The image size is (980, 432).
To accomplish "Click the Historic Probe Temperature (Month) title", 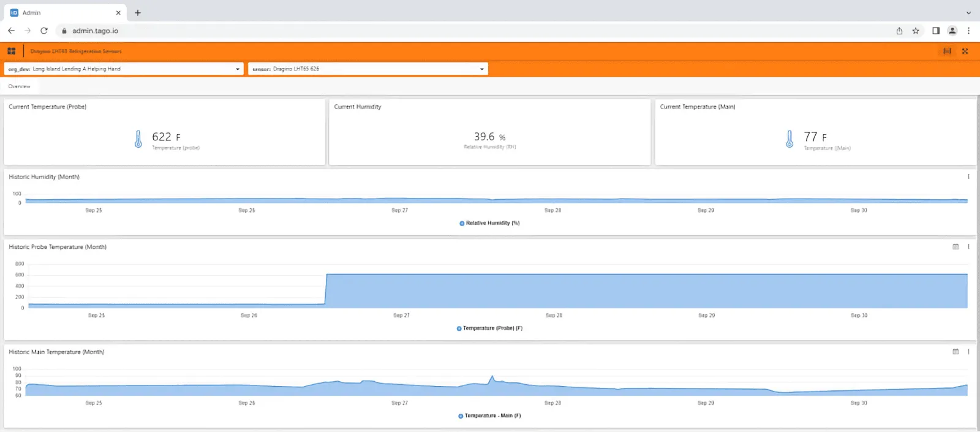I will click(58, 247).
